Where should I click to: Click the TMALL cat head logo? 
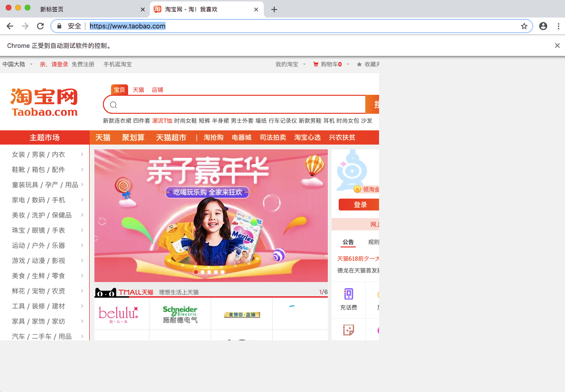tap(105, 292)
